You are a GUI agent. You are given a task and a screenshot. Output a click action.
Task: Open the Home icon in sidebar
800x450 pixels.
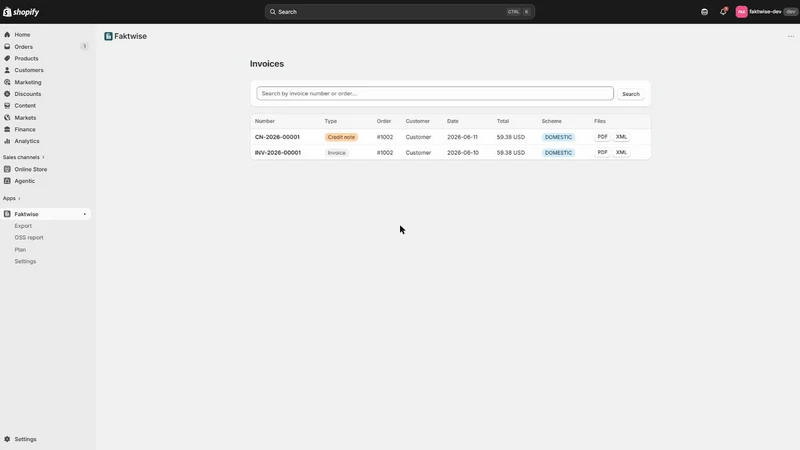tap(7, 35)
